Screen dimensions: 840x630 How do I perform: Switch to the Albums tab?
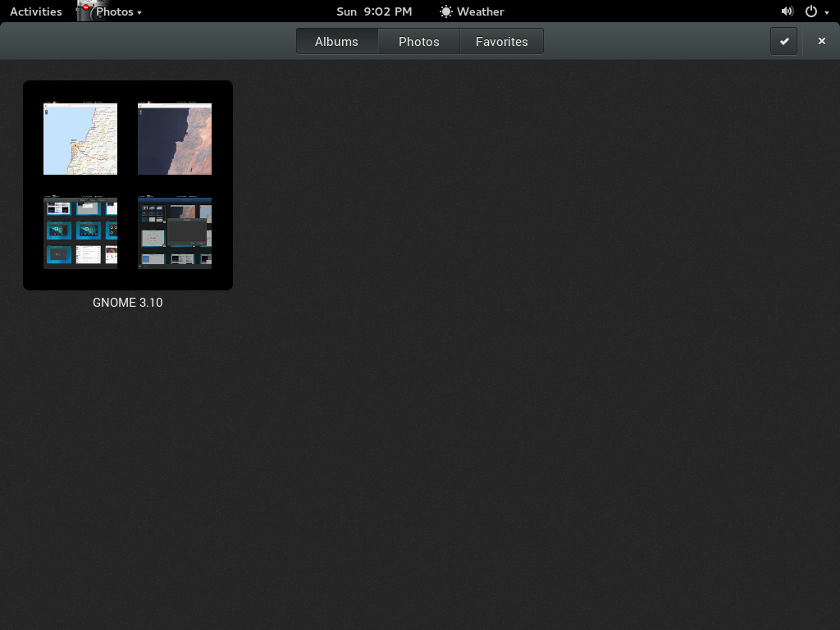tap(337, 41)
